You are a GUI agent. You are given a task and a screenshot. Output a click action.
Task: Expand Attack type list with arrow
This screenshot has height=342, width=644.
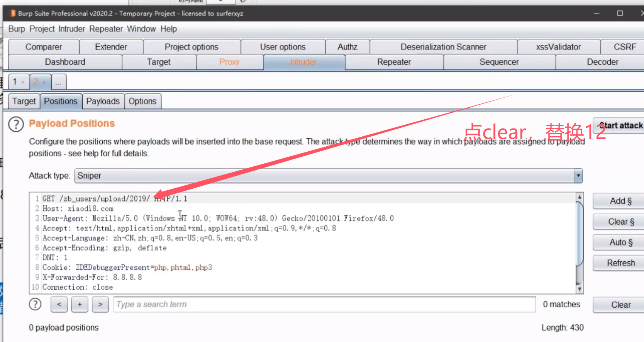pyautogui.click(x=578, y=176)
